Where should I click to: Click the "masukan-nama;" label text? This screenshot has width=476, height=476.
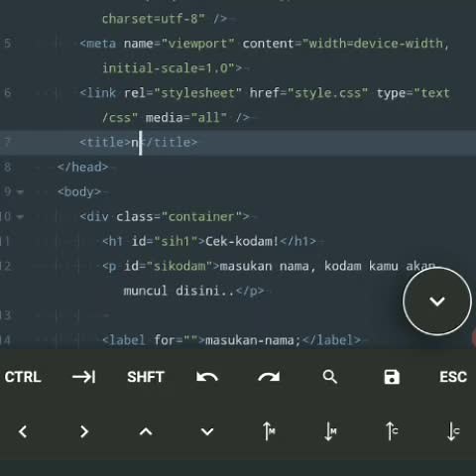tap(253, 340)
